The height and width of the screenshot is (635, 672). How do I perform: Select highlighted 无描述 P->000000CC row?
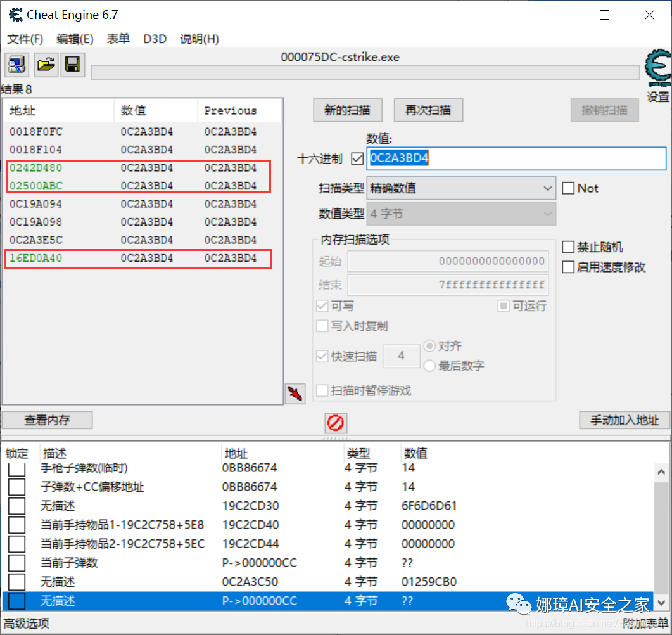(327, 601)
